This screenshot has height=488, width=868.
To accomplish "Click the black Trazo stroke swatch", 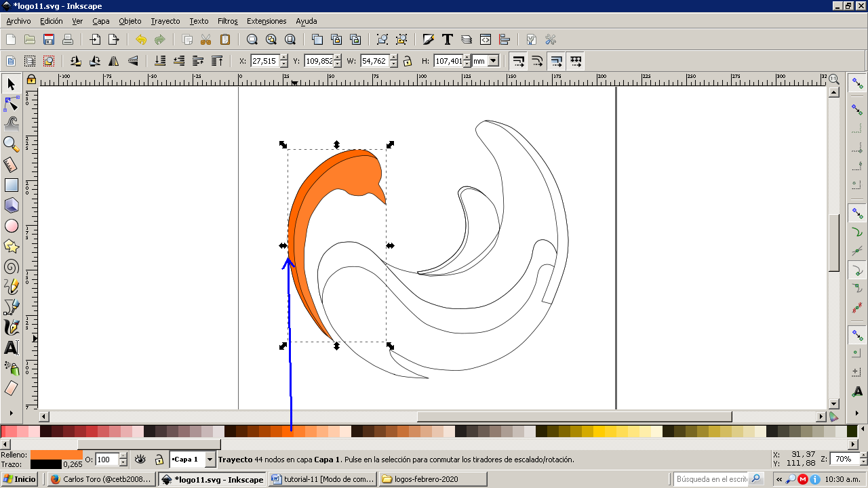I will (46, 464).
